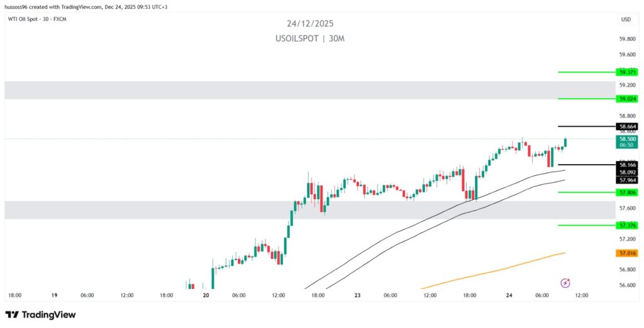
Task: Click date 23 on the time axis
Action: click(x=357, y=295)
